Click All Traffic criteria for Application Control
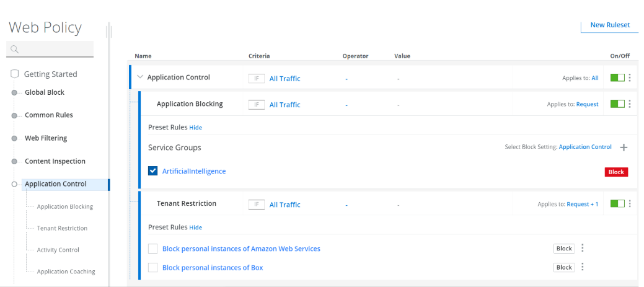Viewport: 644px width, 287px height. pyautogui.click(x=285, y=79)
